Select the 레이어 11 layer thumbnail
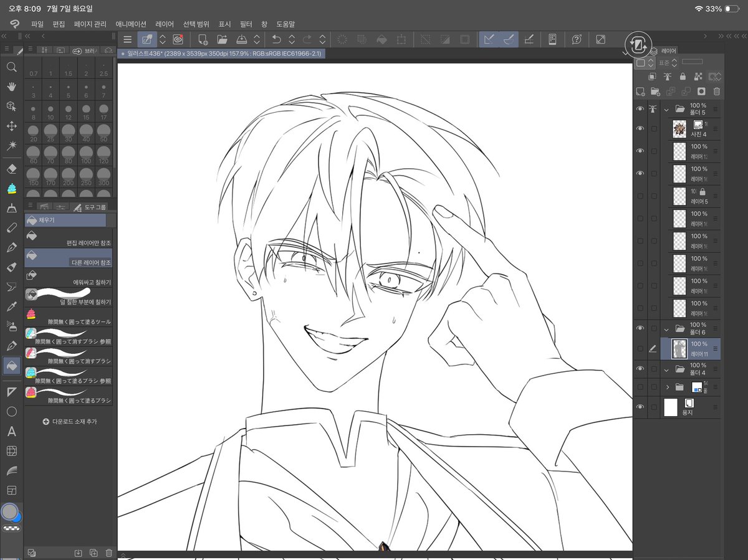748x560 pixels. (680, 349)
